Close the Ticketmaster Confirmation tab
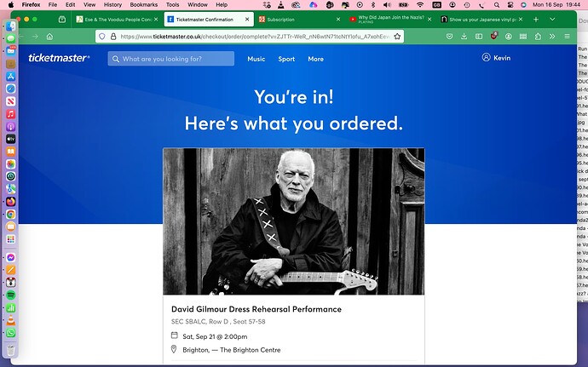Image resolution: width=588 pixels, height=367 pixels. pyautogui.click(x=247, y=19)
